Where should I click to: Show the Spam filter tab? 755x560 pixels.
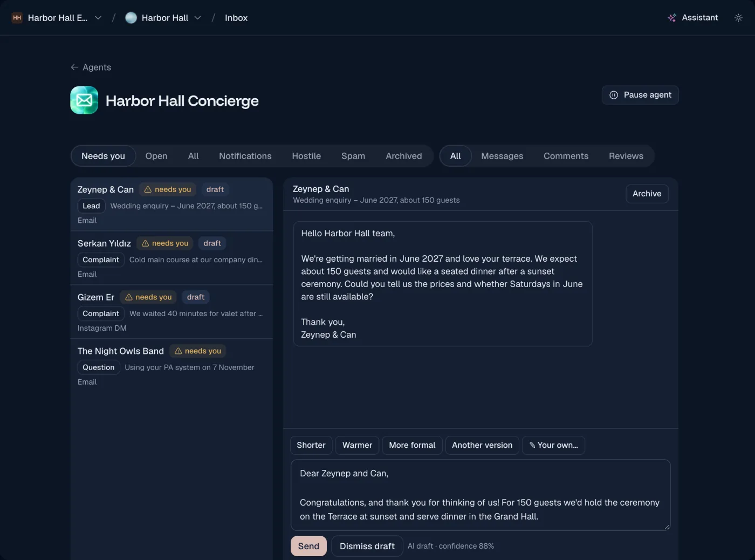coord(353,156)
